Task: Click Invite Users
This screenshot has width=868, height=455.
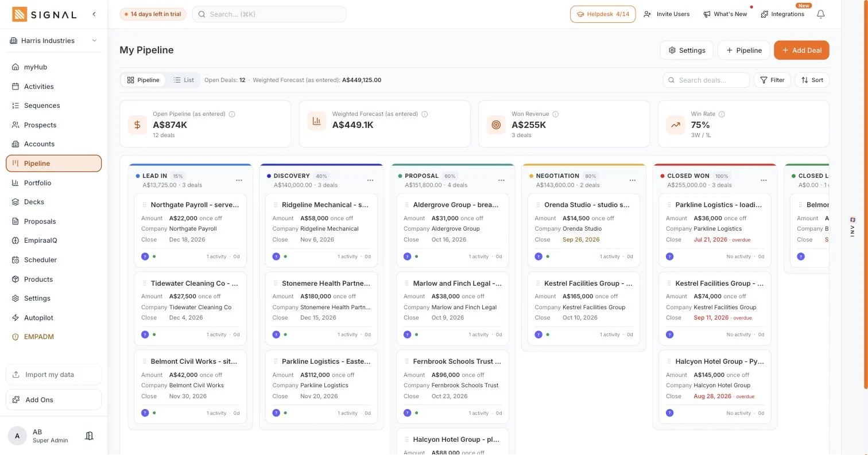Action: click(666, 14)
